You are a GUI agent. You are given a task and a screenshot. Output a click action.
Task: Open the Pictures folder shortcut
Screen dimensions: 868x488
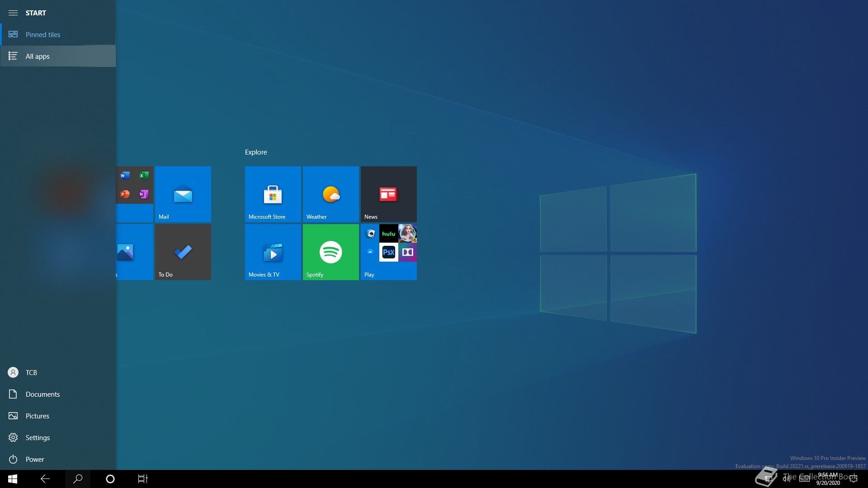tap(37, 416)
